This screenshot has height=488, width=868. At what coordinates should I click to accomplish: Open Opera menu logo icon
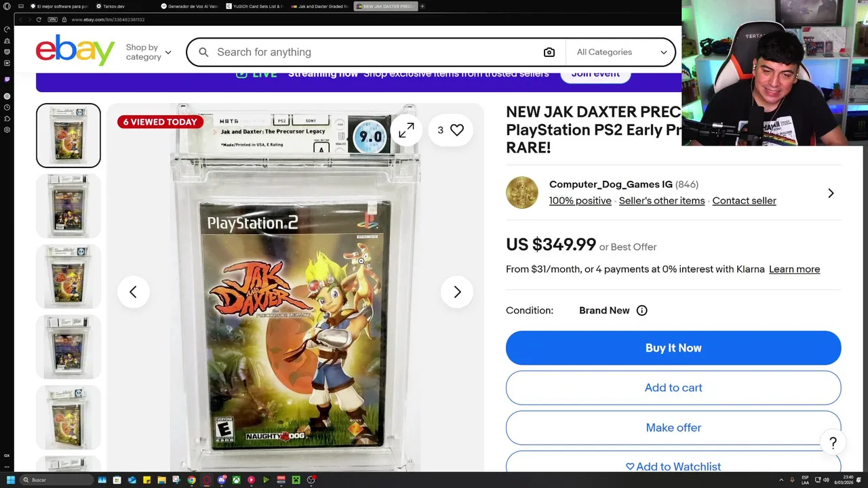7,6
